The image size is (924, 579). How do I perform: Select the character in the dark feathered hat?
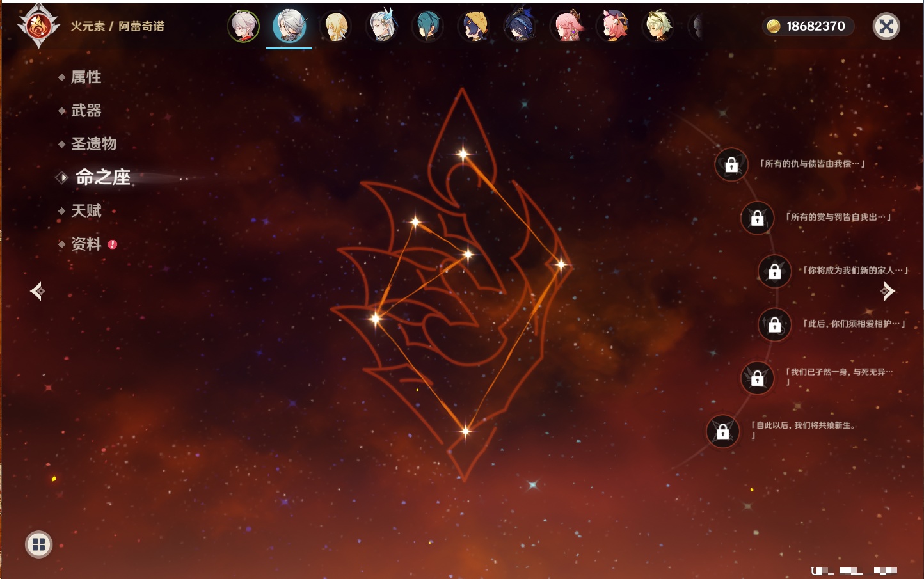(x=520, y=26)
